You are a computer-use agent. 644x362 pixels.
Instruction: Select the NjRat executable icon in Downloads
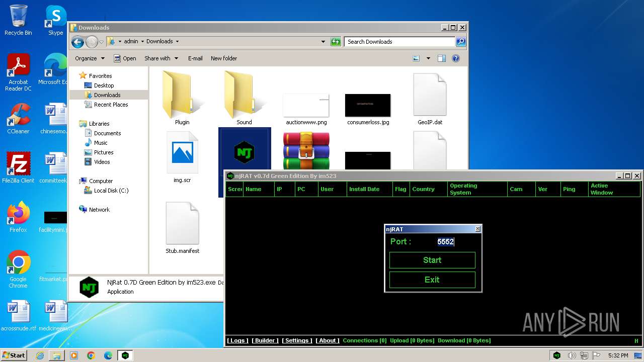point(245,152)
